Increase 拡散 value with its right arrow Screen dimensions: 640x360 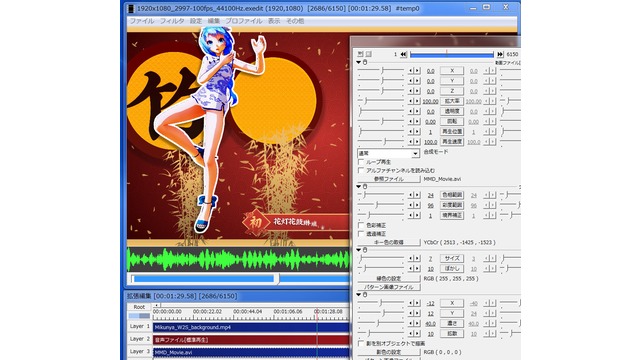(x=417, y=333)
